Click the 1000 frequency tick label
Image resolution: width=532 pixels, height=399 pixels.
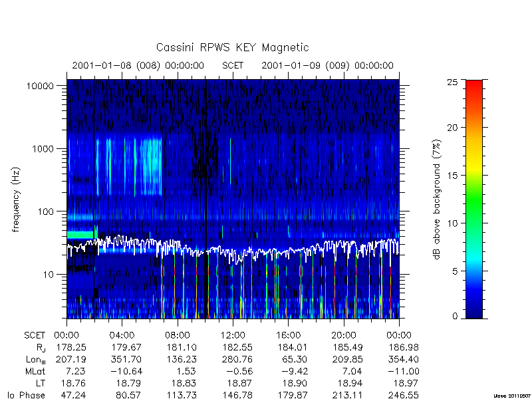click(43, 148)
